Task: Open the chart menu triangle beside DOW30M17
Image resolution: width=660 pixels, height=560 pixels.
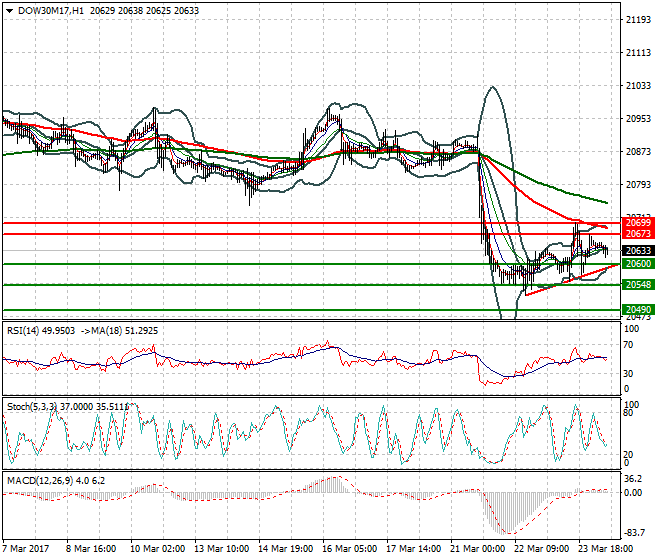Action: [9, 11]
